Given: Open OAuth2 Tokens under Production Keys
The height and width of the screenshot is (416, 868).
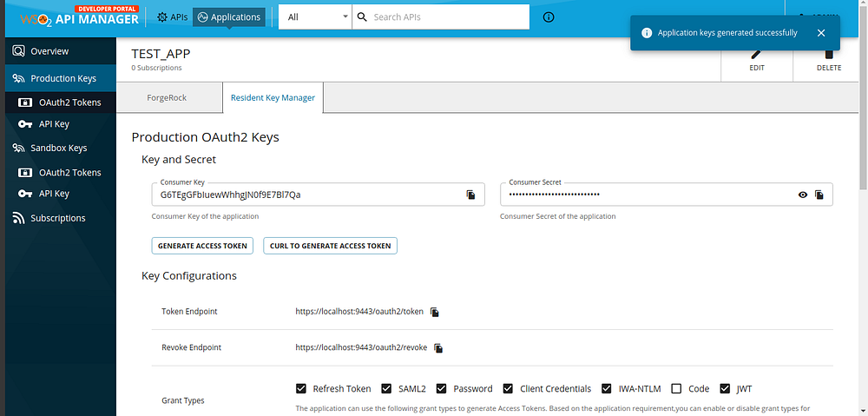Looking at the screenshot, I should (61, 102).
